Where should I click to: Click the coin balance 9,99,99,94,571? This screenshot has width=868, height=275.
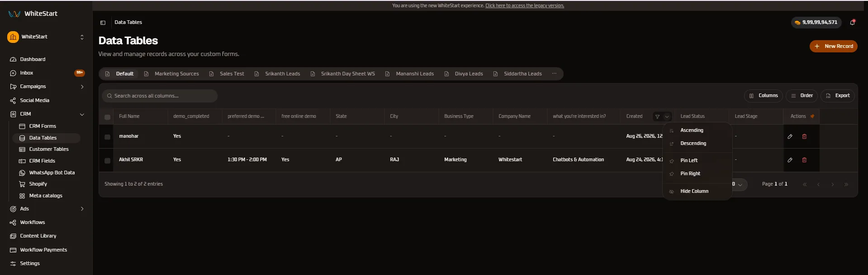click(x=816, y=22)
